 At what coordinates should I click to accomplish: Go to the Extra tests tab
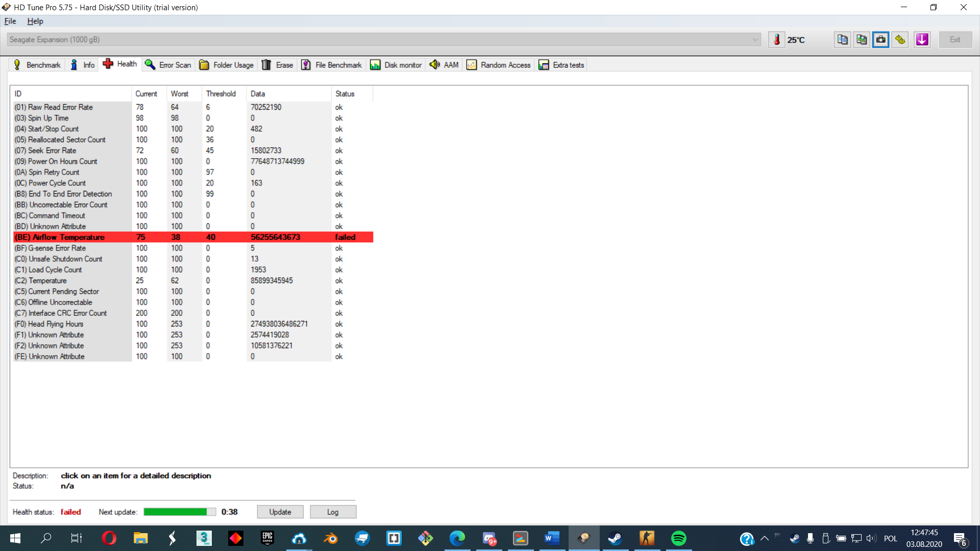pyautogui.click(x=561, y=65)
